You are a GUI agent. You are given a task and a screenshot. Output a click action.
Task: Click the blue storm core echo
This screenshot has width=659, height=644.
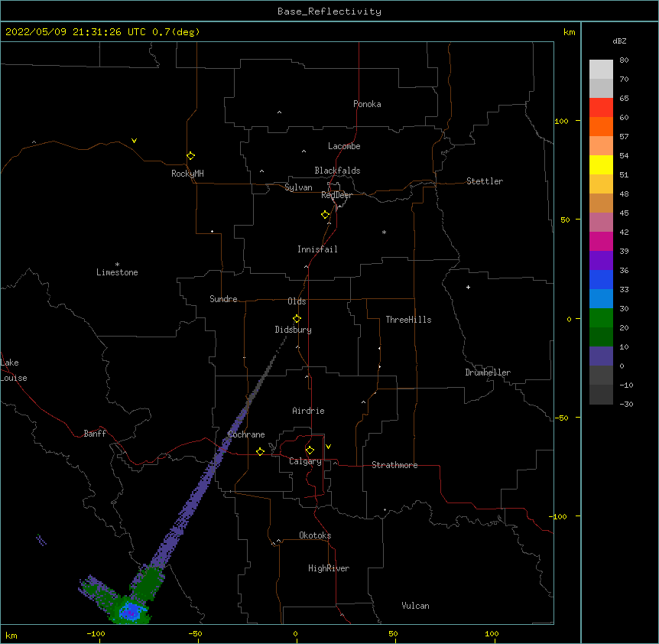click(131, 610)
